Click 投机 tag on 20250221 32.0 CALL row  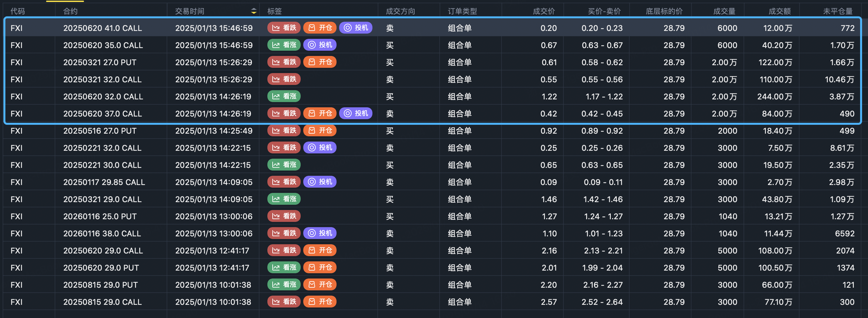(x=320, y=147)
